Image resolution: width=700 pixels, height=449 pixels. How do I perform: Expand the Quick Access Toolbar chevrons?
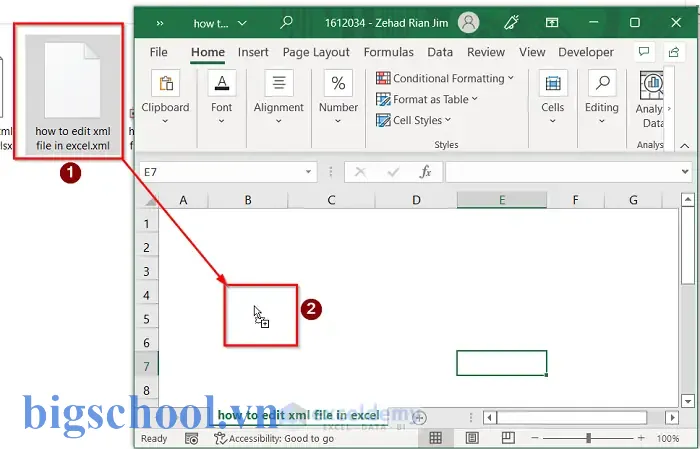[x=160, y=23]
